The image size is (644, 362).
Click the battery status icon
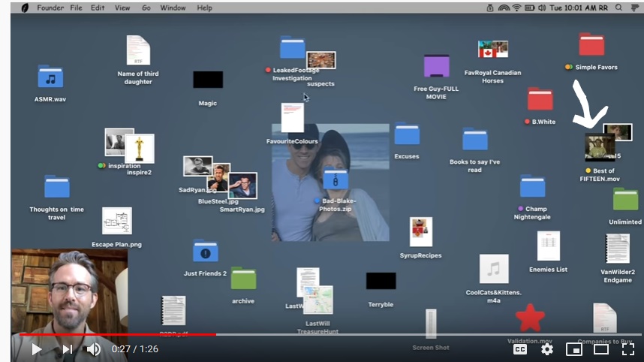(529, 8)
